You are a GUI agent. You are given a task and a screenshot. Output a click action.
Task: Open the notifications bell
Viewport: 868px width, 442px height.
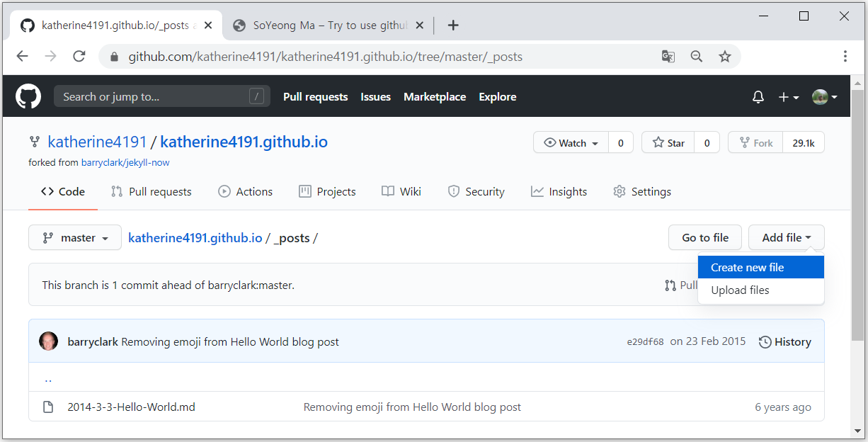coord(758,97)
